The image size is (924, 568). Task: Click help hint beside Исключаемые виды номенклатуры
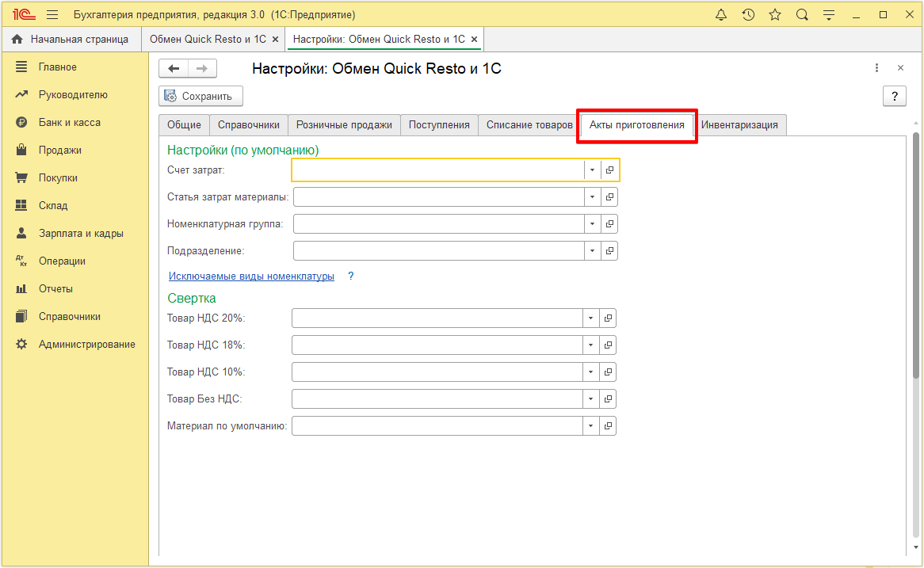click(x=350, y=276)
